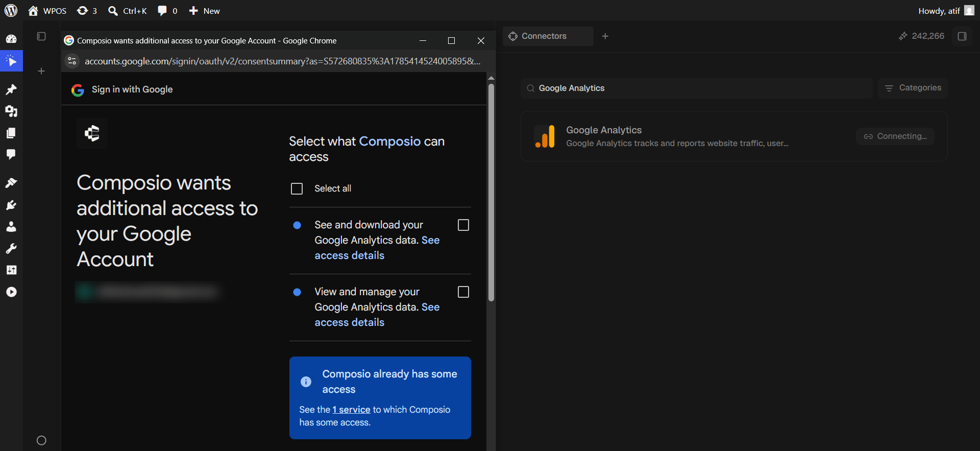
Task: Open the Plugins sidebar icon
Action: [11, 205]
